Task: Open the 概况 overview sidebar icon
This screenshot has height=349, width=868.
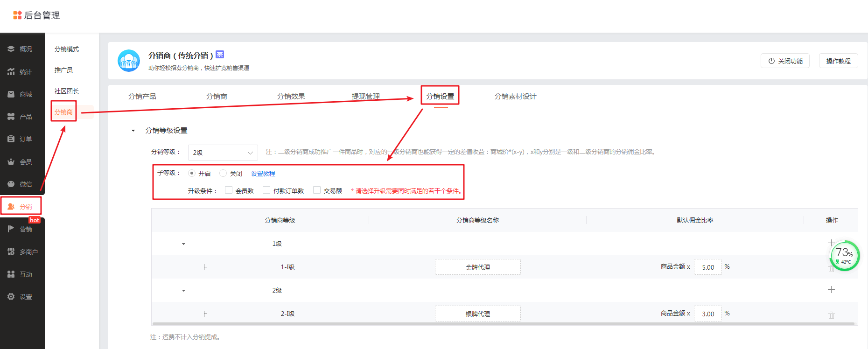Action: 11,49
